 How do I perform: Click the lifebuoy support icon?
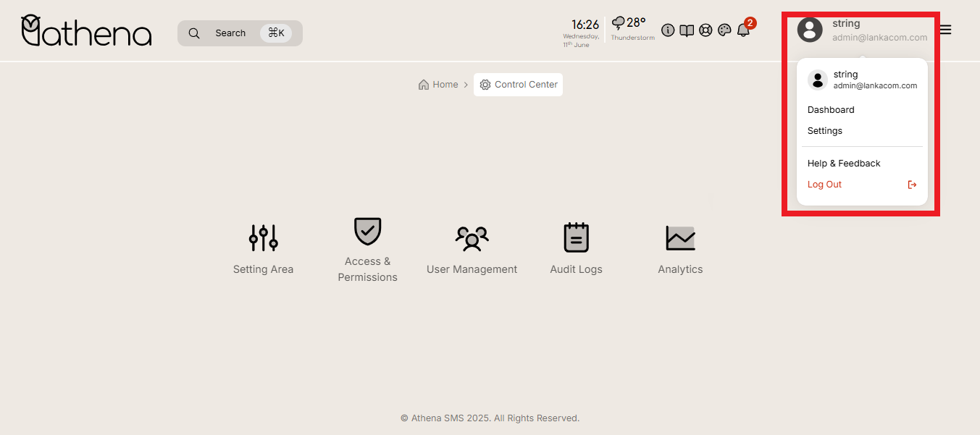(705, 30)
